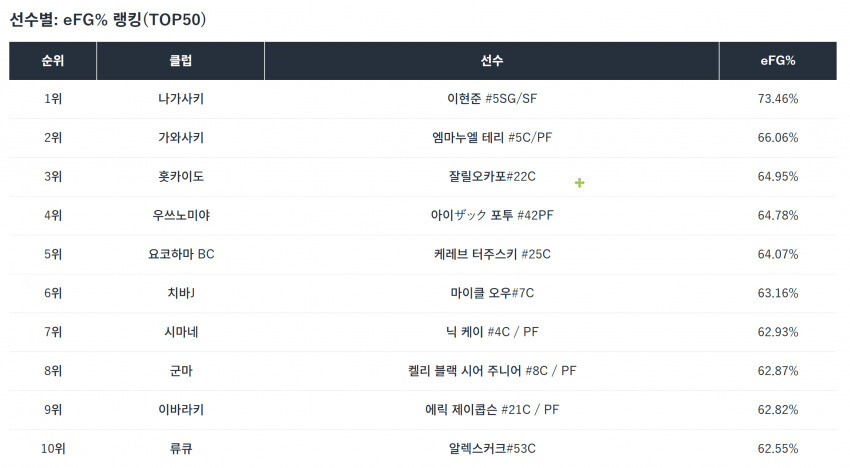850x468 pixels.
Task: Click club name 나가사키
Action: (x=181, y=99)
